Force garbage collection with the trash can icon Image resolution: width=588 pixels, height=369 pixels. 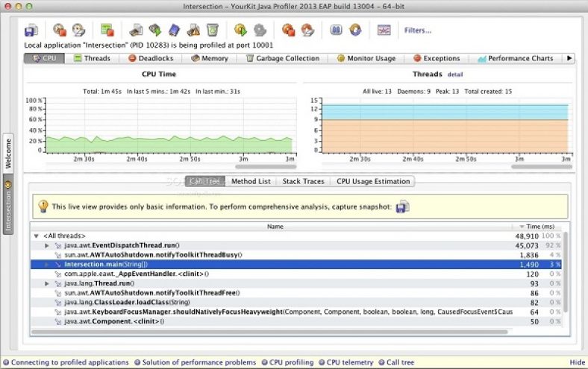[212, 30]
